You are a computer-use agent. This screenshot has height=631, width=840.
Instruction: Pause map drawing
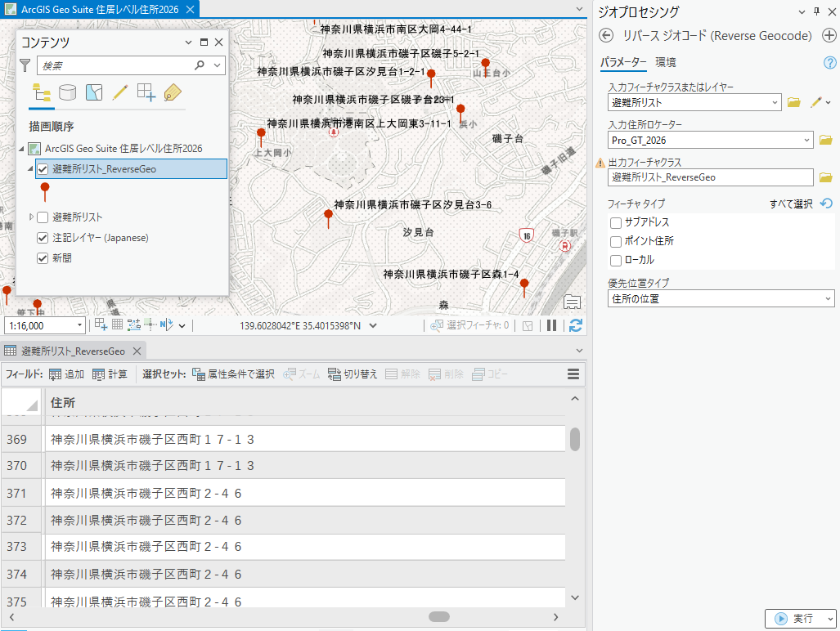(x=552, y=325)
